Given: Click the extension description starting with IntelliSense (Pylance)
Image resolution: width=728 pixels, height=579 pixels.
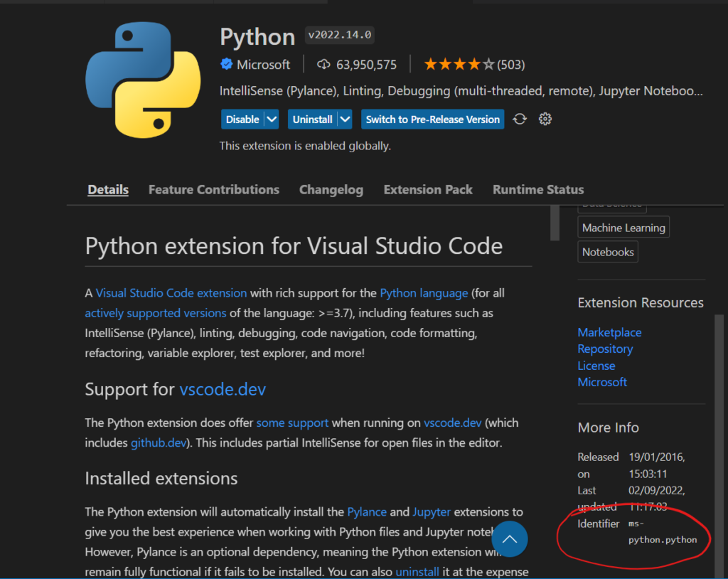Looking at the screenshot, I should [x=461, y=90].
